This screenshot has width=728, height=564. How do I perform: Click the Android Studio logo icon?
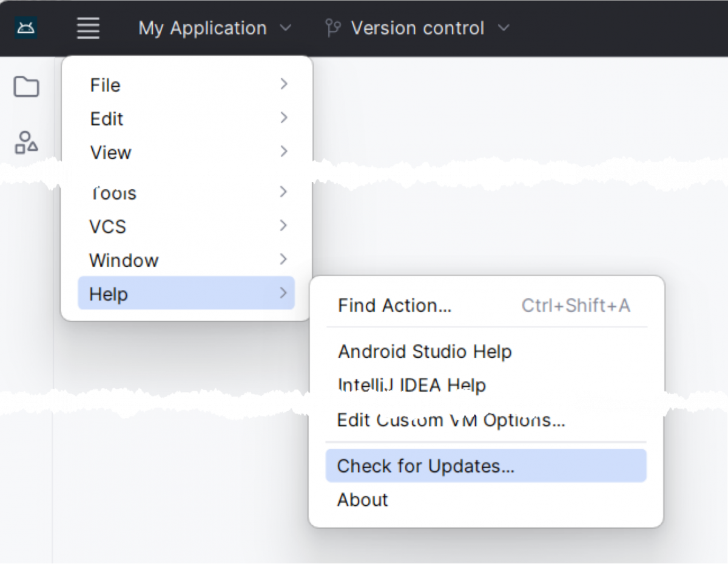tap(25, 27)
